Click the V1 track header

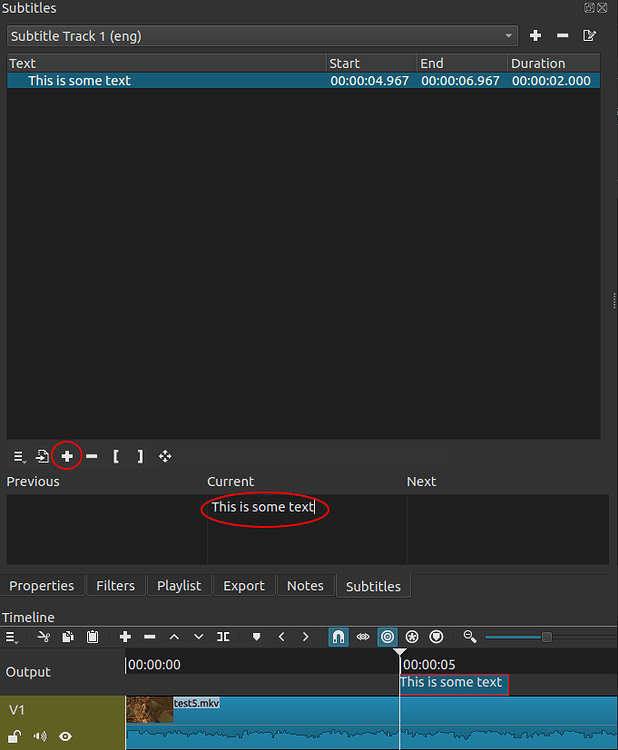[x=62, y=722]
